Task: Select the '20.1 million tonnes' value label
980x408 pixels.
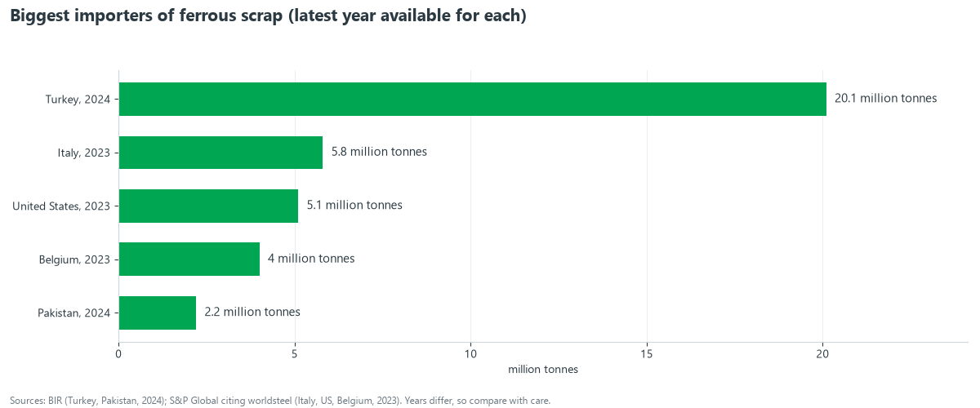Action: 886,98
